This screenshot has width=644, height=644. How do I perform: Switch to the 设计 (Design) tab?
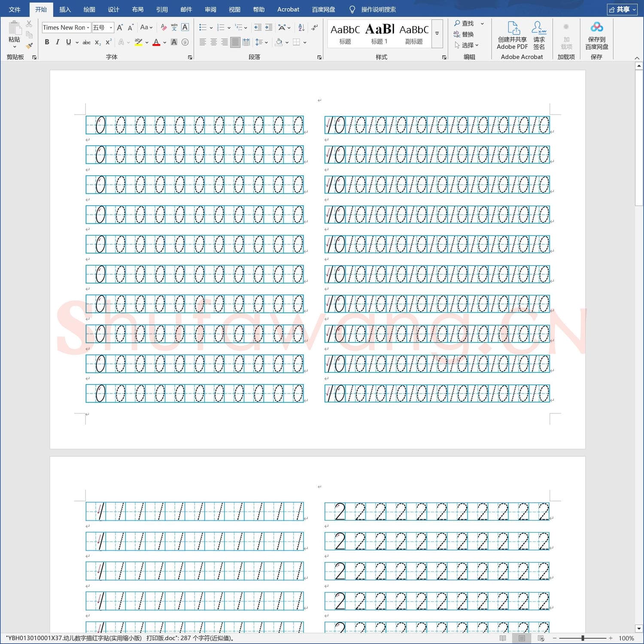(113, 9)
